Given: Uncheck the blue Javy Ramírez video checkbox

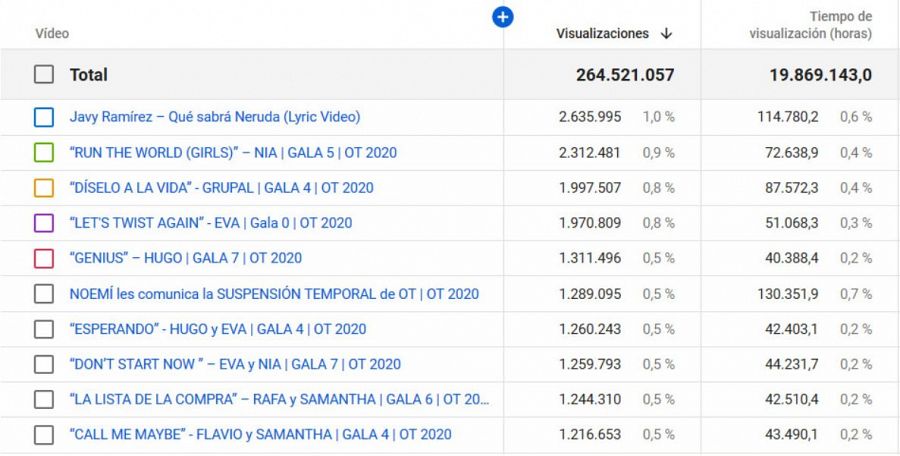Looking at the screenshot, I should tap(44, 117).
